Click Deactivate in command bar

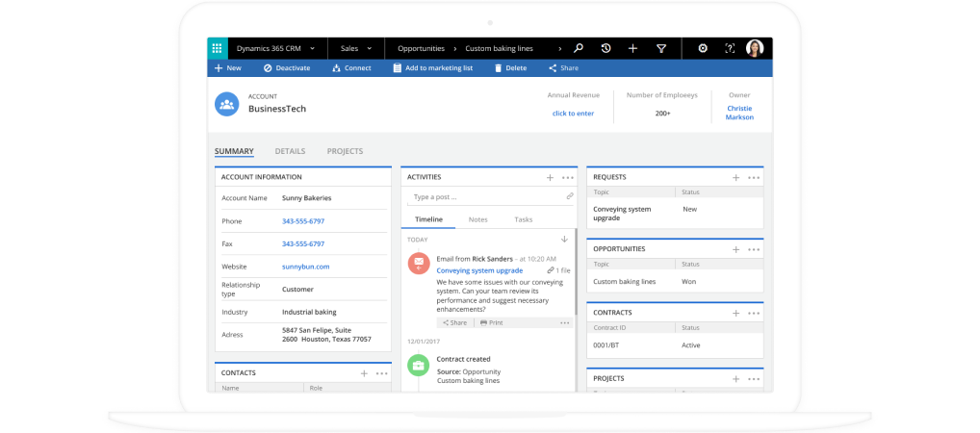coord(287,68)
